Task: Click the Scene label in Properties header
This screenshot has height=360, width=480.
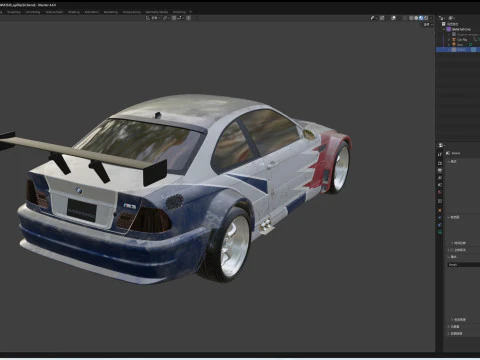Action: pos(456,153)
